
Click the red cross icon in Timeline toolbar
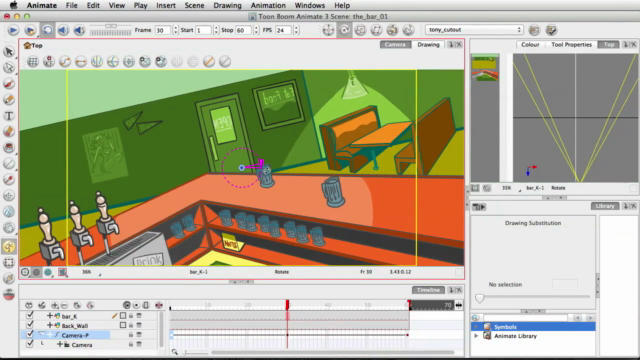pos(159,305)
